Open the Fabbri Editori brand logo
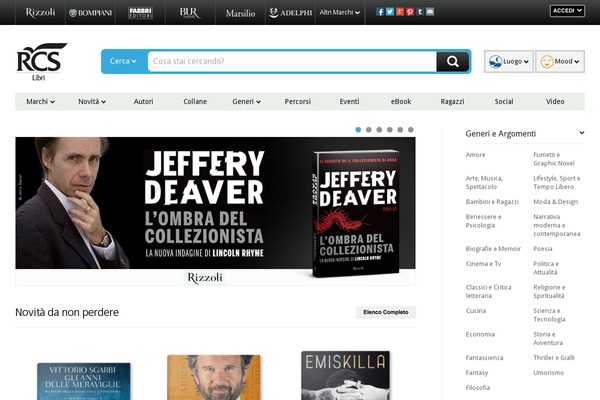Screen dimensions: 600x400 [x=140, y=13]
